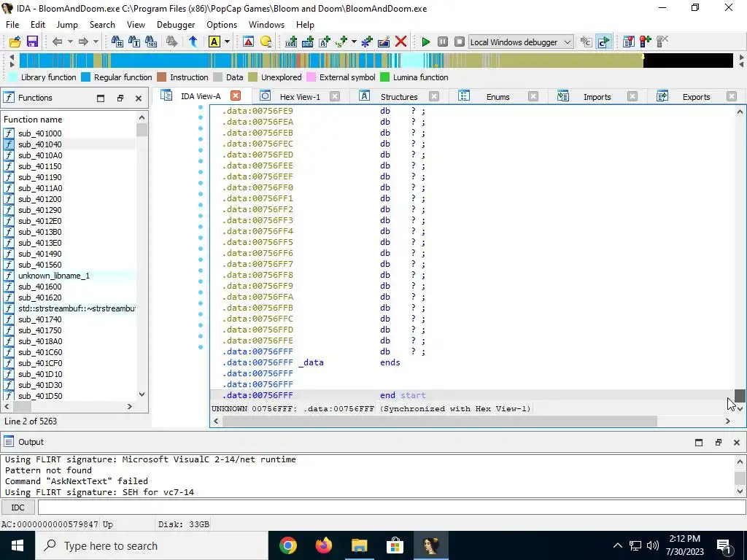Open the File menu
The image size is (747, 560).
(12, 25)
